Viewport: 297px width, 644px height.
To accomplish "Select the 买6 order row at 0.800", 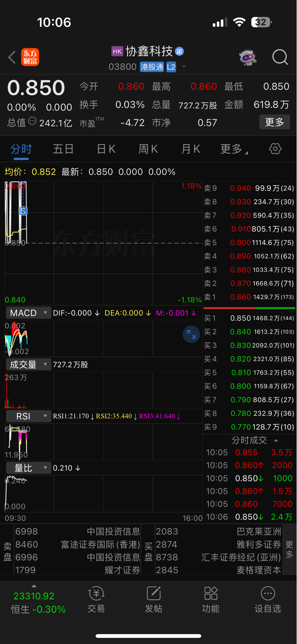I will pos(249,386).
